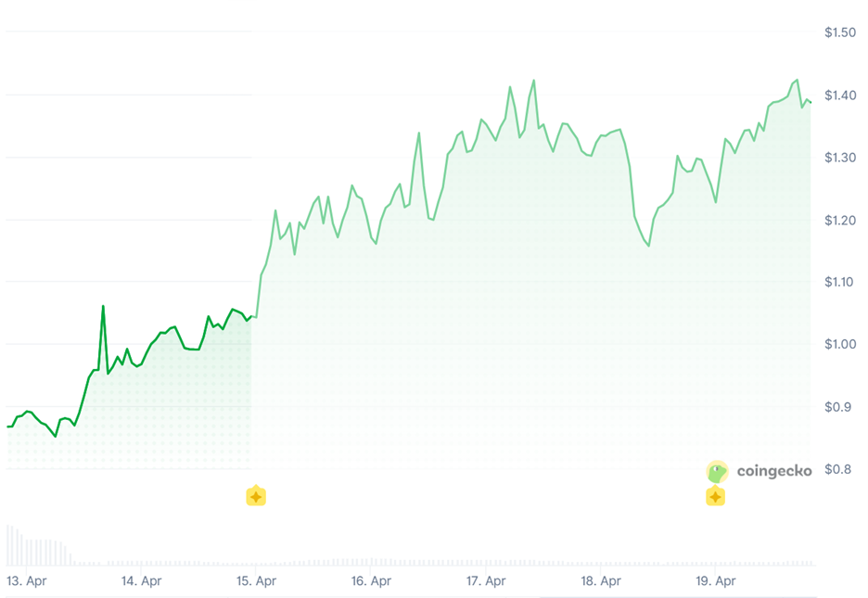
Task: Click the $1.50 price axis label
Action: [840, 32]
